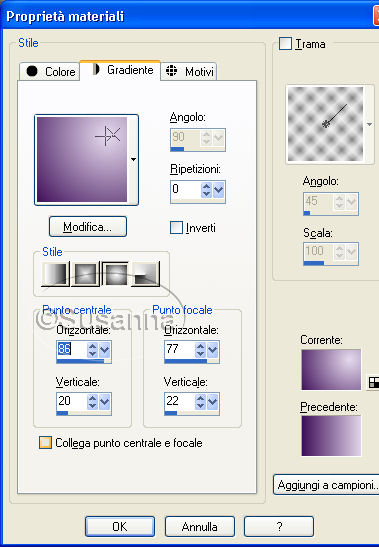Switch to the Motivi tab
Viewport: 379px width, 547px height.
coord(189,72)
